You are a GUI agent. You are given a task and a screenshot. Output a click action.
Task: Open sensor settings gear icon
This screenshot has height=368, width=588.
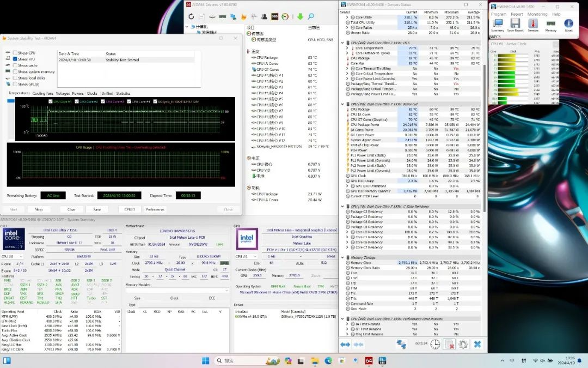[463, 344]
